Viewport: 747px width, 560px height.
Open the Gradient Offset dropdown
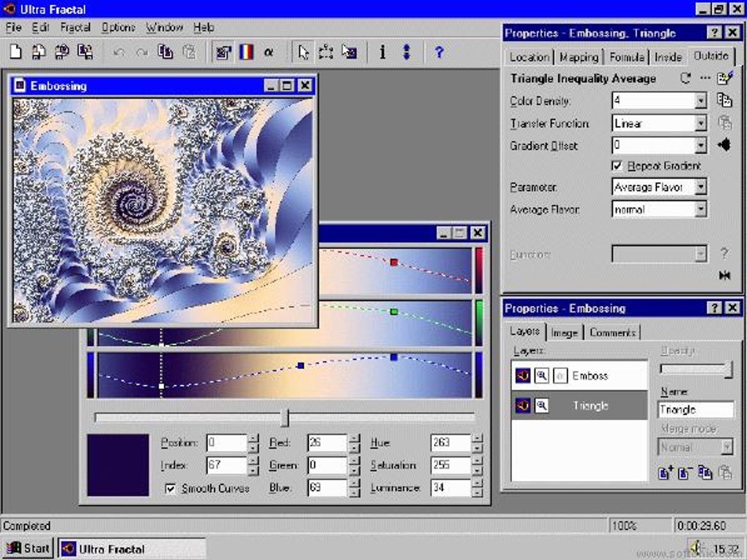coord(700,145)
